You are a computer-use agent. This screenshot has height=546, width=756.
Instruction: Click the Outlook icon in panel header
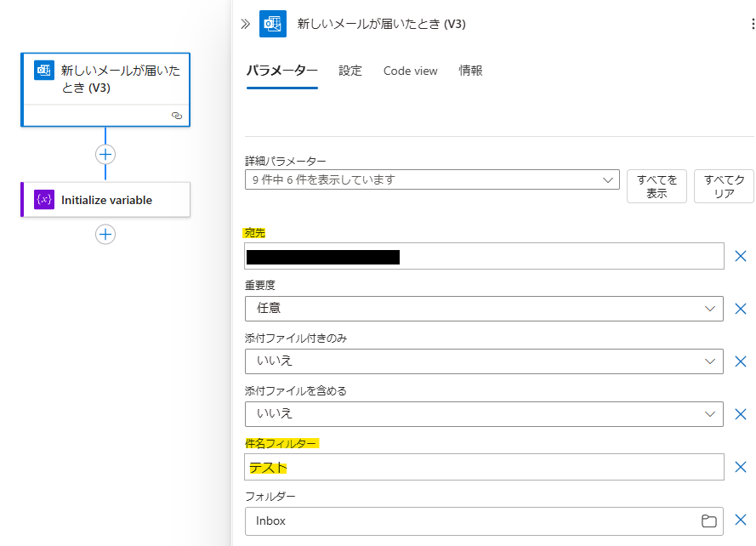(273, 24)
